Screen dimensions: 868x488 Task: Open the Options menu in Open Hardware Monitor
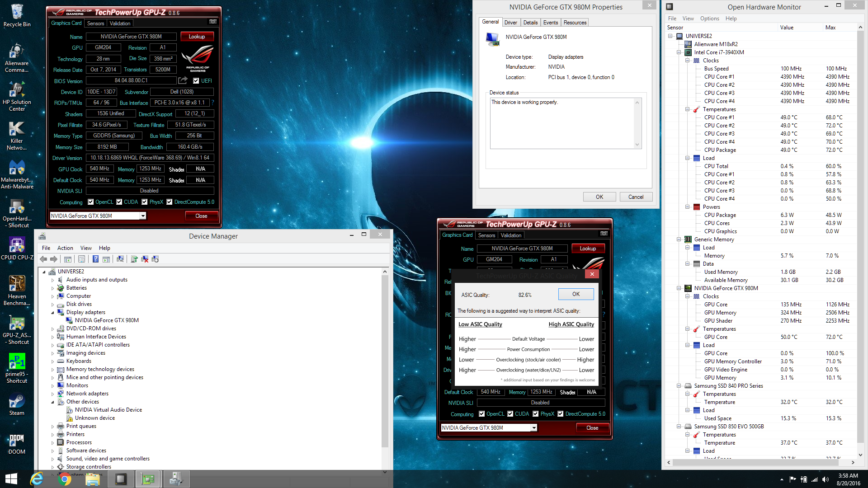(x=709, y=19)
